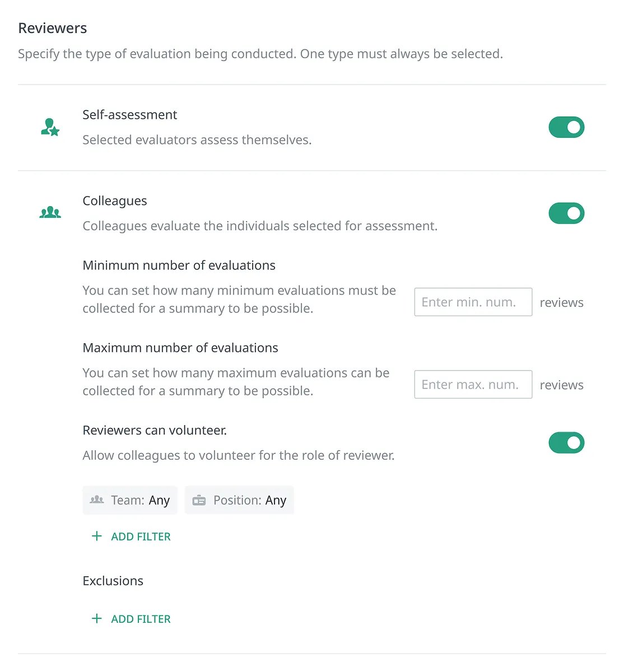Click the ID badge icon in Position filter
The width and height of the screenshot is (624, 672).
[199, 501]
